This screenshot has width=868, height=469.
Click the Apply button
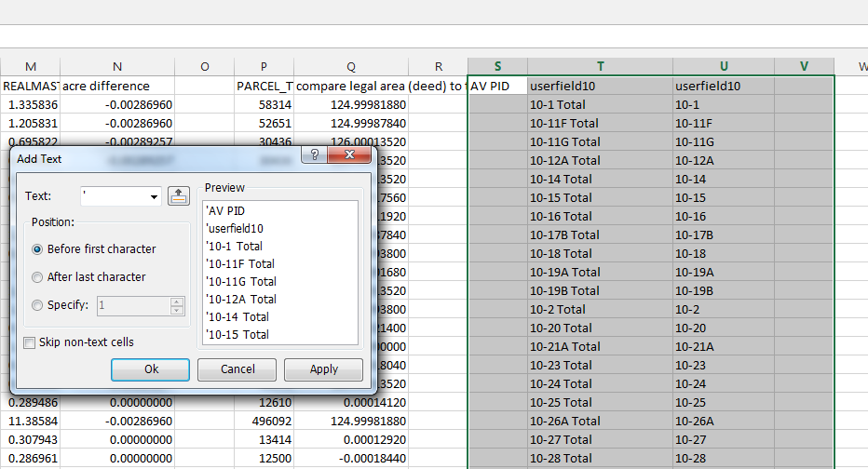pyautogui.click(x=324, y=369)
